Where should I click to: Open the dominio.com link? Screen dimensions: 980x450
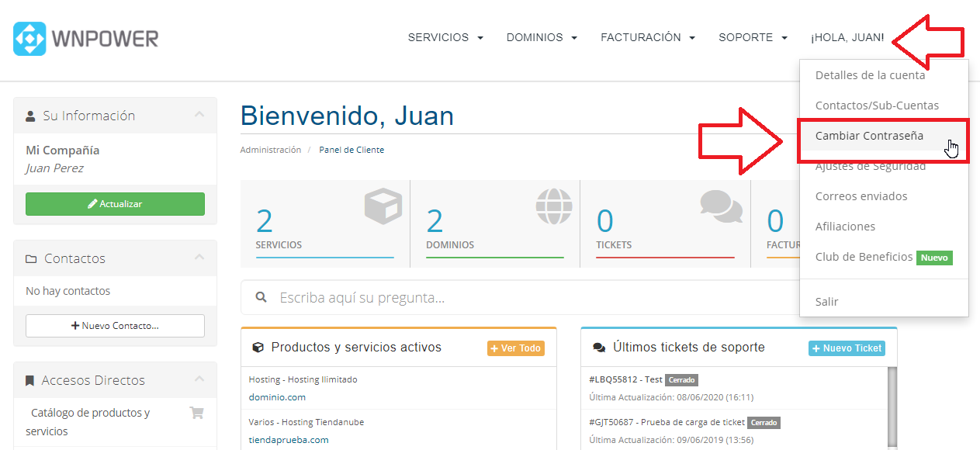pos(277,396)
